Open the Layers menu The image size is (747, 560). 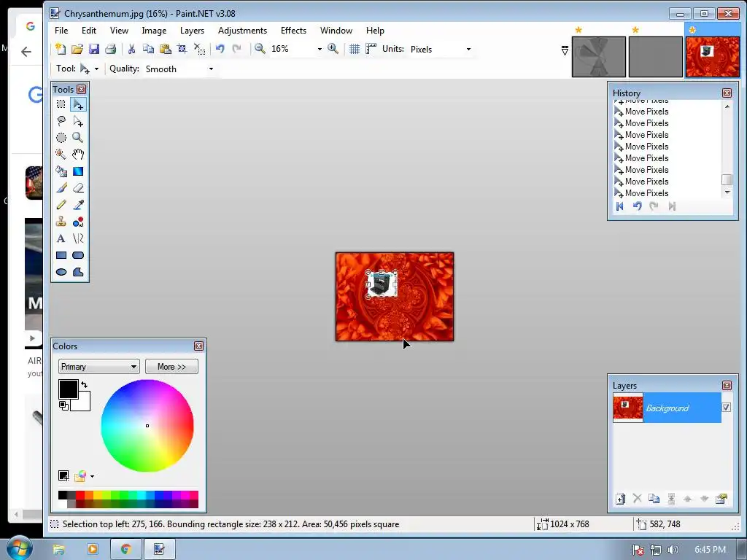click(x=192, y=31)
